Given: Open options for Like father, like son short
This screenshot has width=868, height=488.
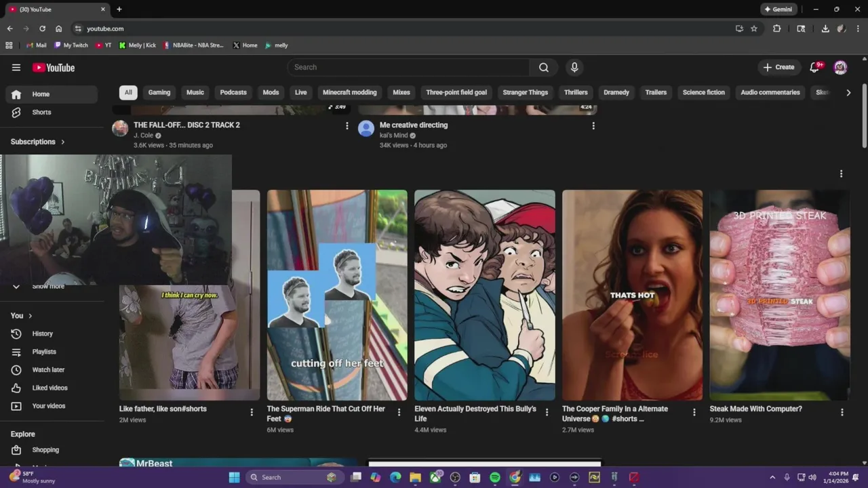Looking at the screenshot, I should click(x=252, y=412).
